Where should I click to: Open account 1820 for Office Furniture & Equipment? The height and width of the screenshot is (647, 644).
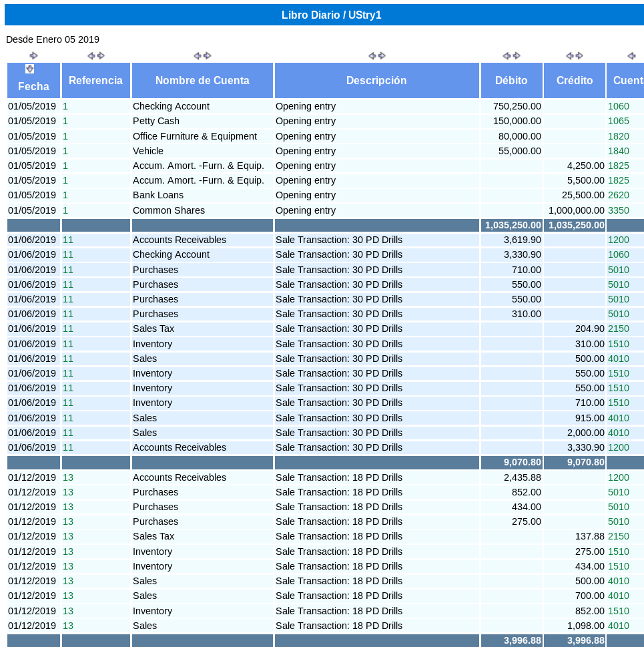click(x=619, y=136)
